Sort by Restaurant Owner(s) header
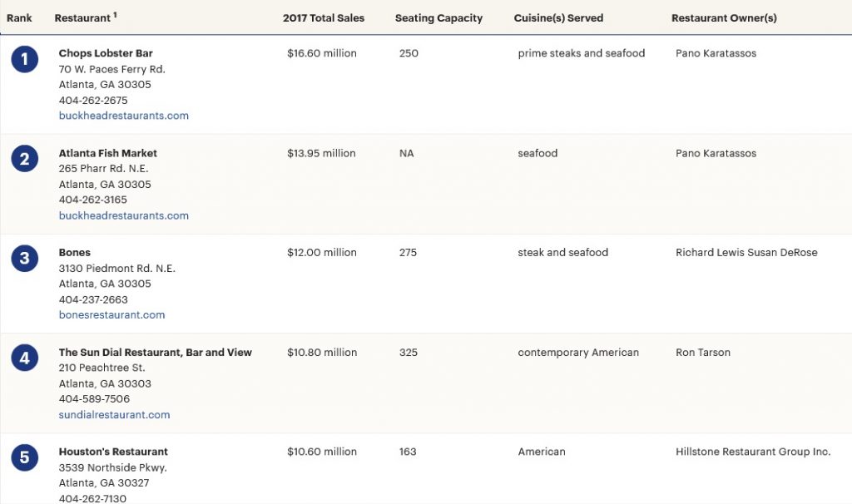852x504 pixels. (725, 18)
